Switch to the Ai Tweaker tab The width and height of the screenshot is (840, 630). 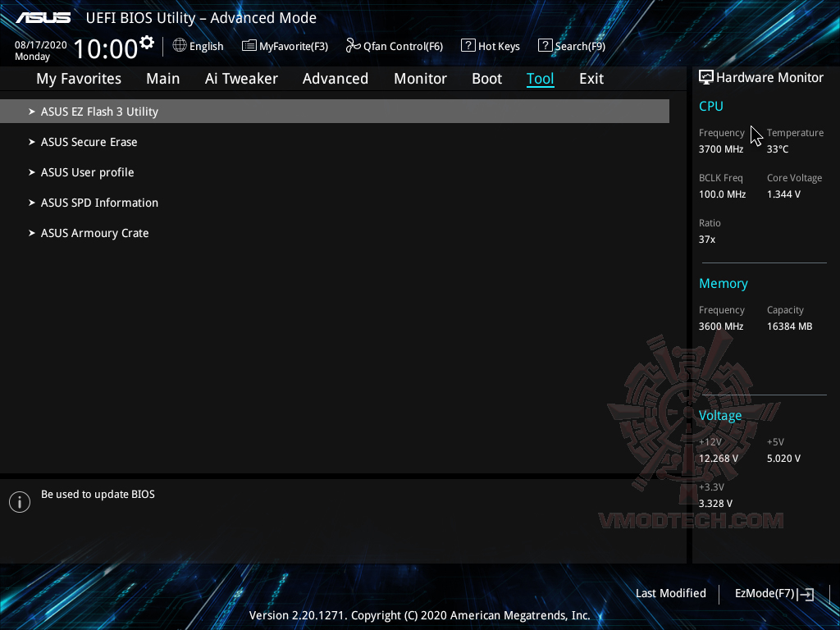[x=241, y=79]
